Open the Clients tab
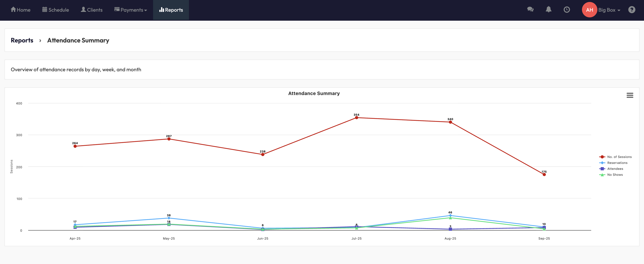Viewport: 644px width, 264px height. click(x=91, y=10)
